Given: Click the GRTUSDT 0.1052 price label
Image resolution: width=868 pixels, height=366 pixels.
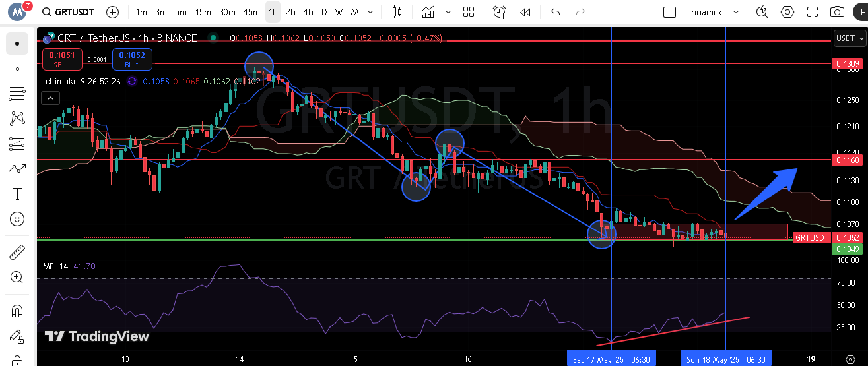Looking at the screenshot, I should tap(827, 238).
